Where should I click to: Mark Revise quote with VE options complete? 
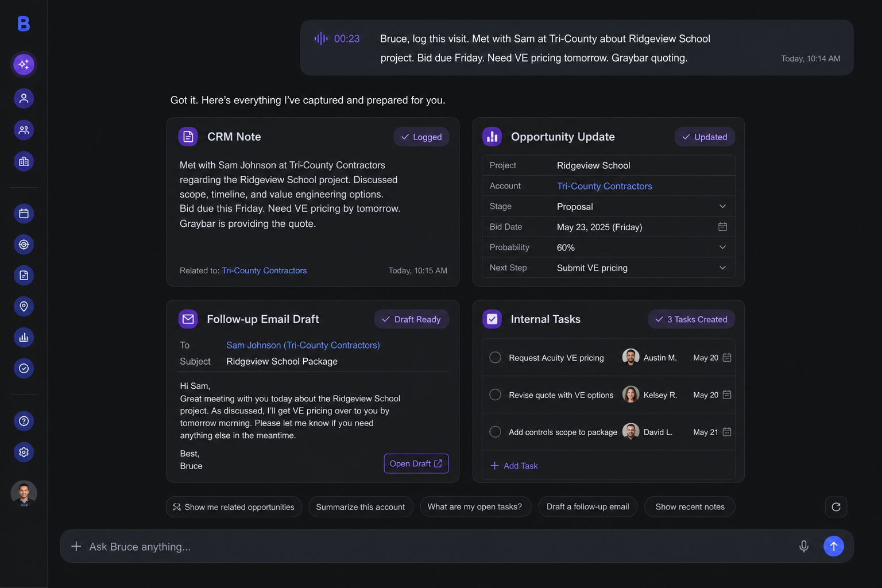[495, 394]
